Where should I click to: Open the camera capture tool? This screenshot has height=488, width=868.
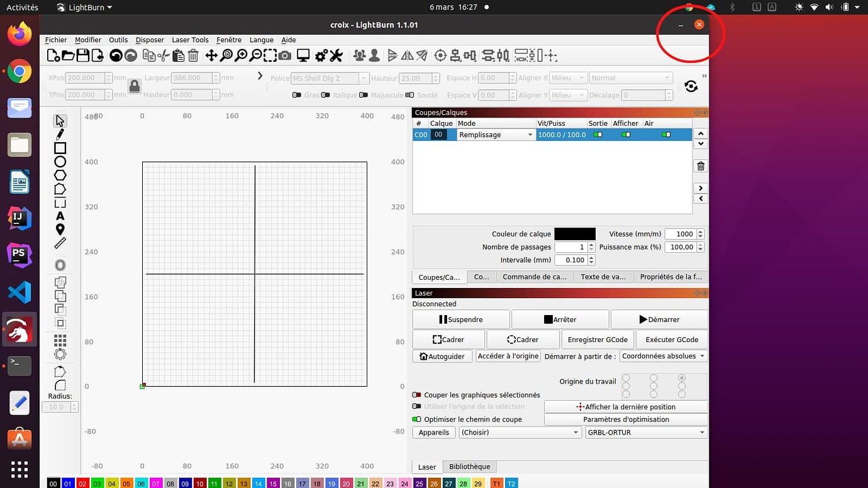coord(285,56)
